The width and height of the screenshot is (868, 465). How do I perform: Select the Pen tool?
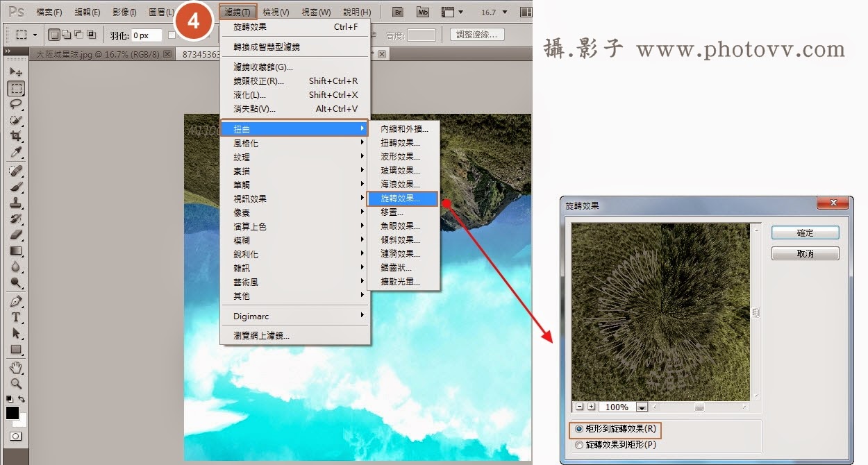(16, 301)
